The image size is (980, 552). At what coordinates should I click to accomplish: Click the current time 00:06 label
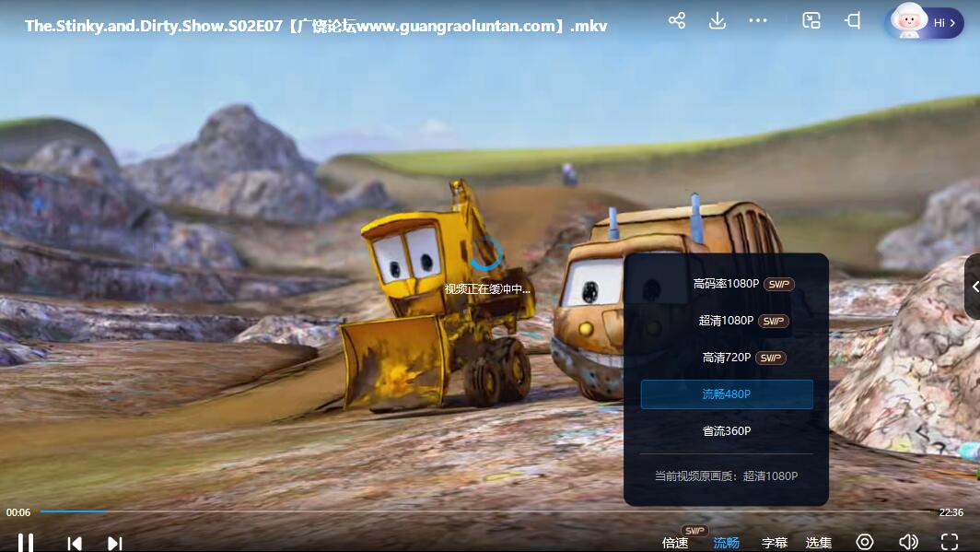click(x=18, y=512)
